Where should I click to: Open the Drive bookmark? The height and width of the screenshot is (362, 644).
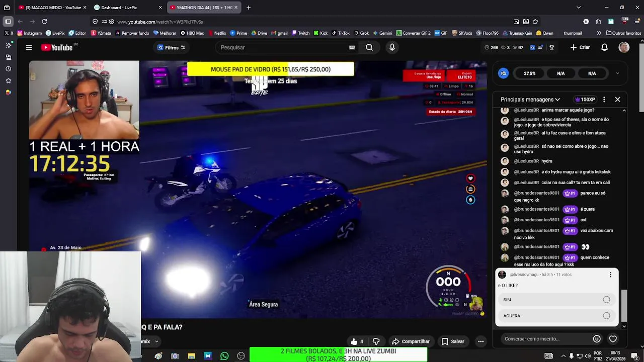pos(259,33)
